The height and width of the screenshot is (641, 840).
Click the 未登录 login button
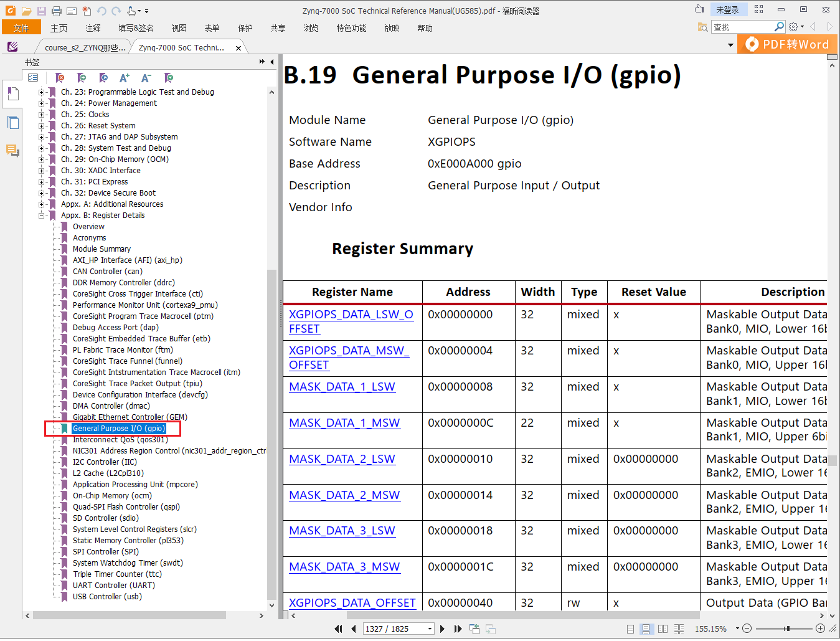pos(727,9)
